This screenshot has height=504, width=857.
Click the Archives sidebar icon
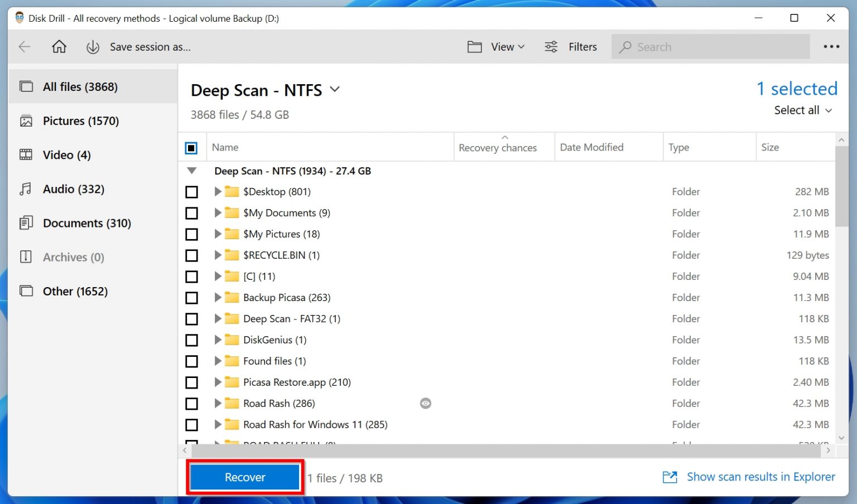pos(26,257)
